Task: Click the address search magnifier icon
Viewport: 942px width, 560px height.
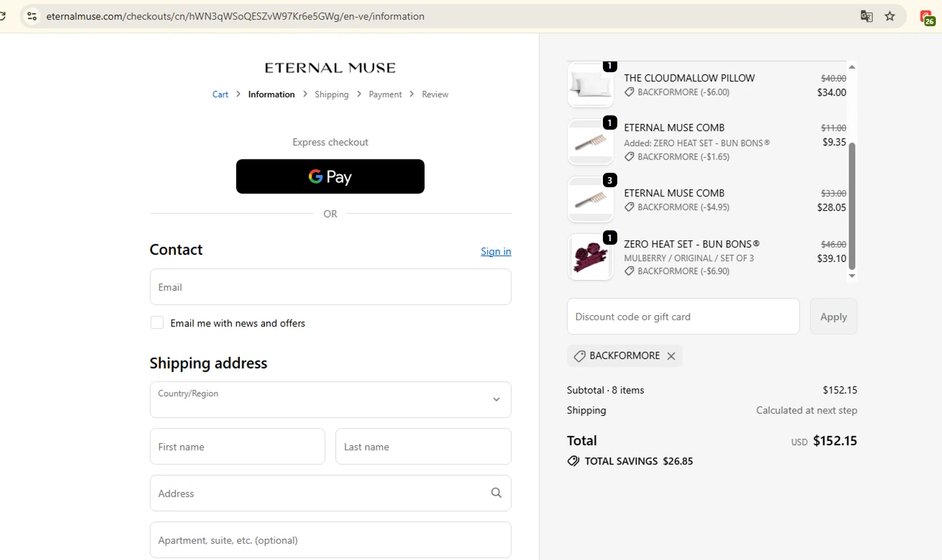Action: [496, 493]
